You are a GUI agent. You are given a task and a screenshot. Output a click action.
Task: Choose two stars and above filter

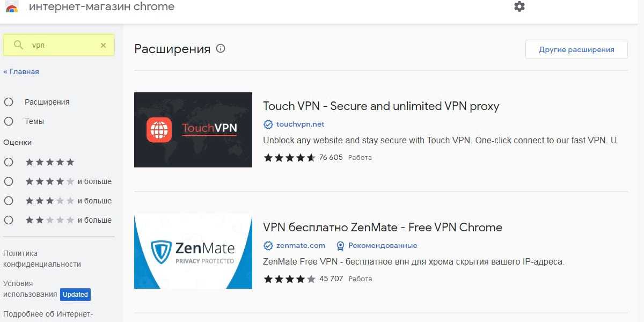coord(9,220)
